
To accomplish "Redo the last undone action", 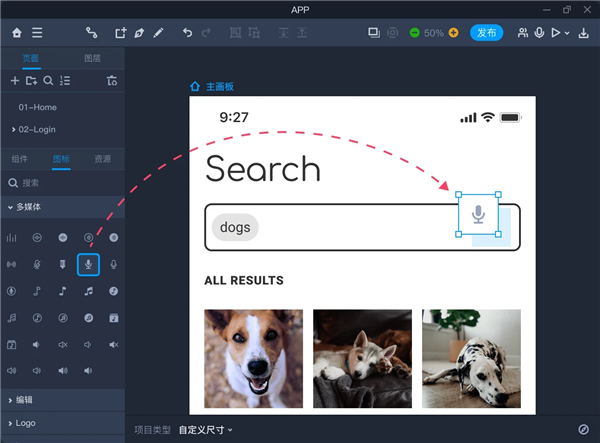I will coord(206,33).
